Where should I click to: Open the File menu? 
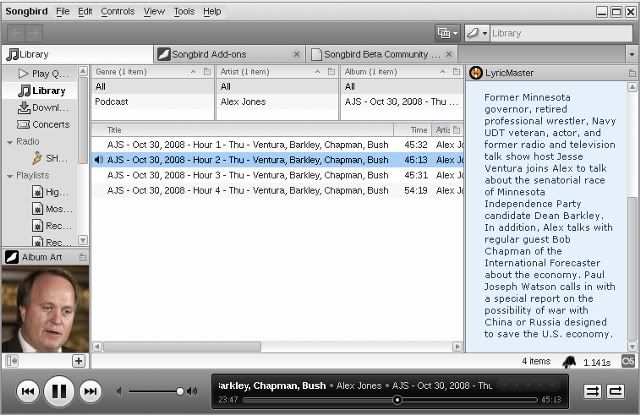62,11
